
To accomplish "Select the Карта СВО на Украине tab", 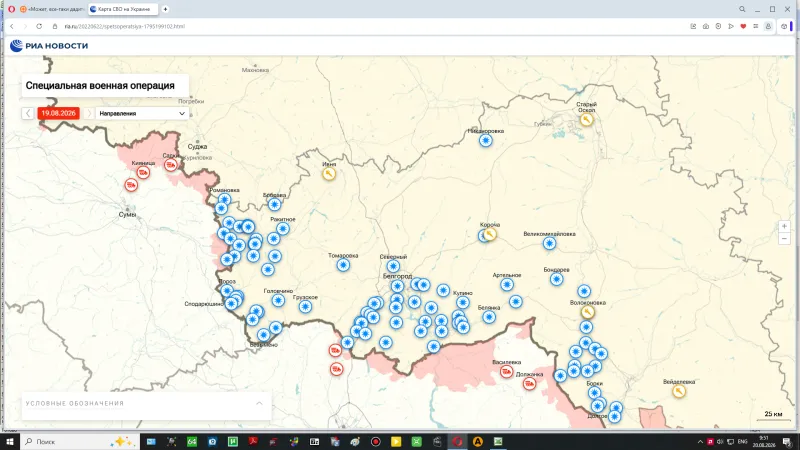I will pyautogui.click(x=123, y=9).
